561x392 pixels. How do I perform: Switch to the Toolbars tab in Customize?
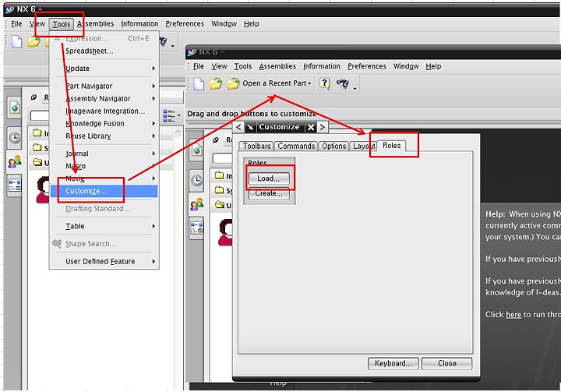[256, 146]
